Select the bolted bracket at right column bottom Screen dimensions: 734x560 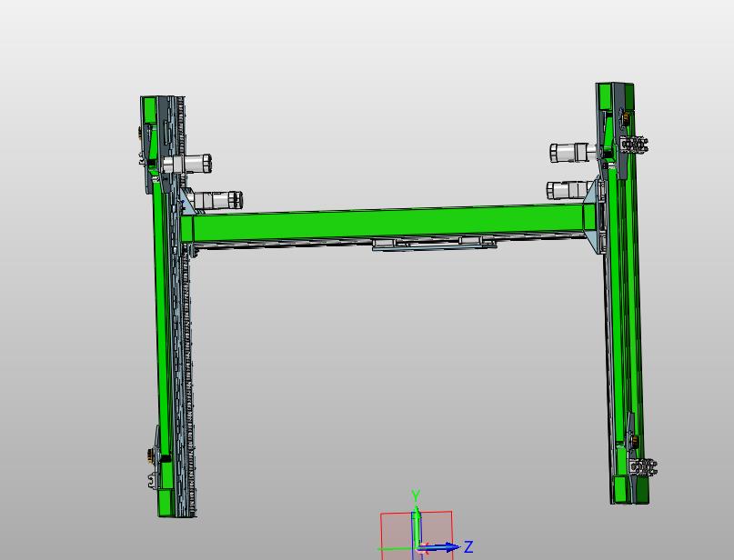(644, 467)
